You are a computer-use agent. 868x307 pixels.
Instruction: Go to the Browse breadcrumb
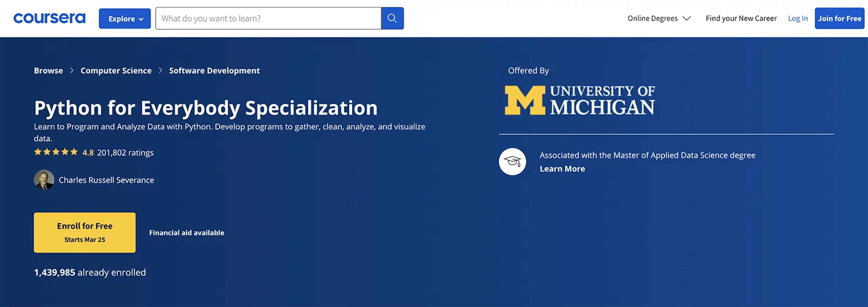tap(49, 71)
